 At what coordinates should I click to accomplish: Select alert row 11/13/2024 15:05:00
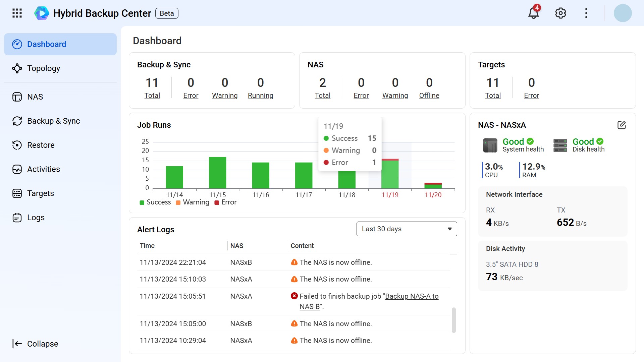(x=293, y=324)
